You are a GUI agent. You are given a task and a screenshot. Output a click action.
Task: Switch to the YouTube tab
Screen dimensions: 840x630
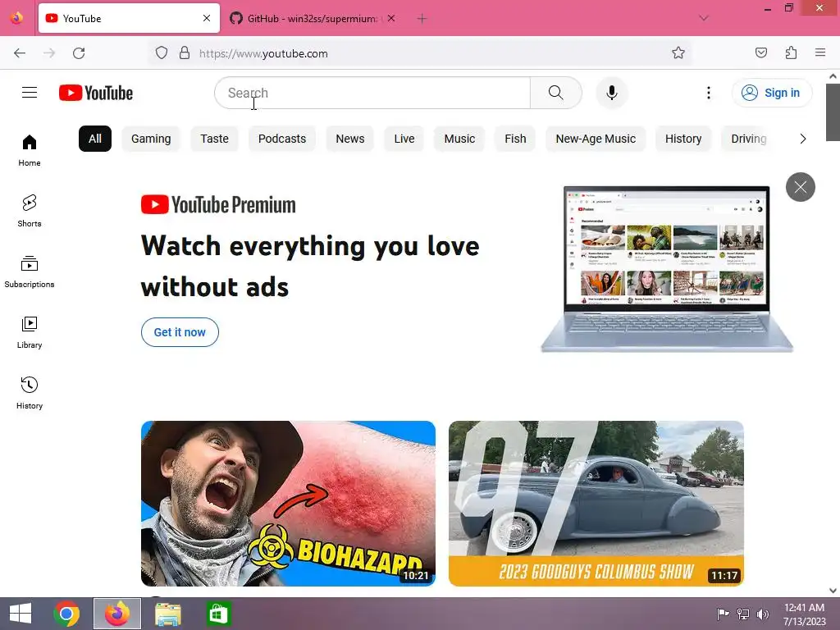[x=129, y=18]
